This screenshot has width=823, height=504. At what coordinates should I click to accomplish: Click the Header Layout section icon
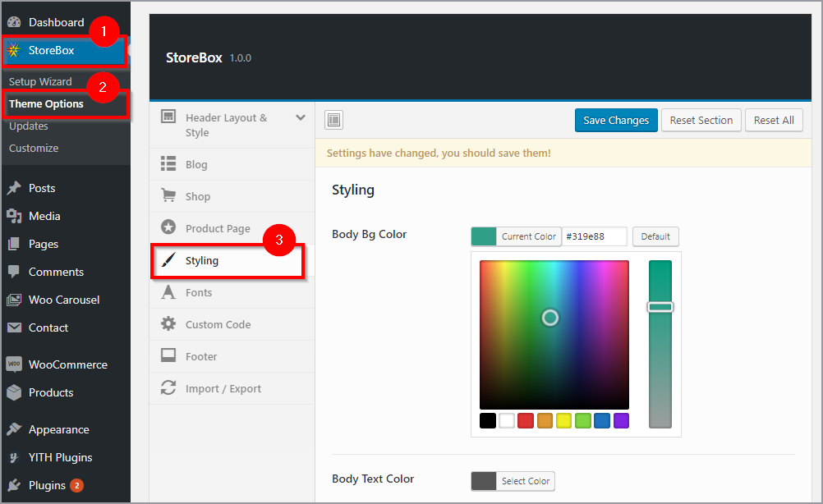pos(168,117)
